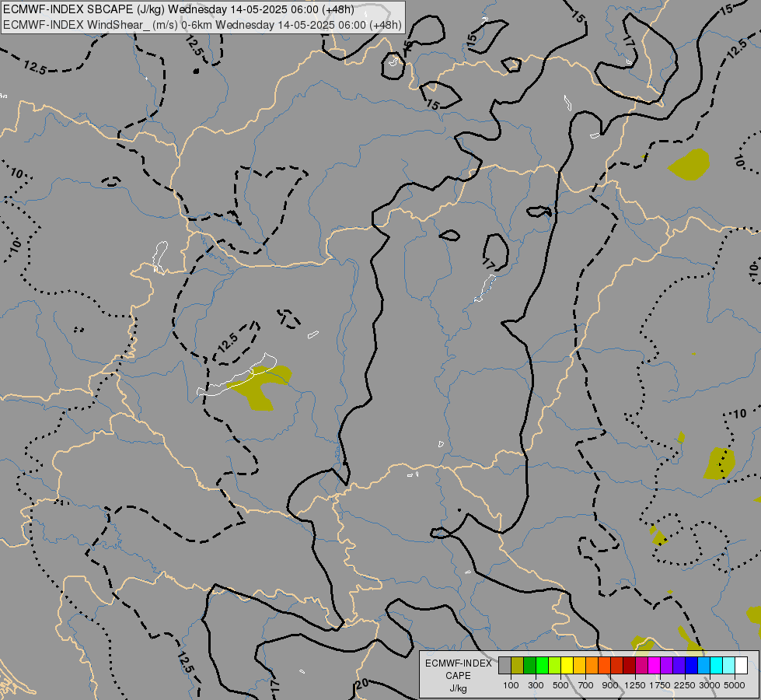Pick the white legend swatch
This screenshot has height=700, width=761.
(741, 666)
